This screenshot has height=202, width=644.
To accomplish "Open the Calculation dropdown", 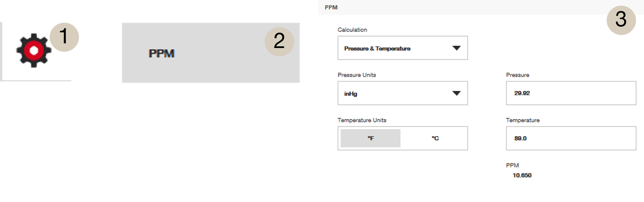I will coord(456,48).
